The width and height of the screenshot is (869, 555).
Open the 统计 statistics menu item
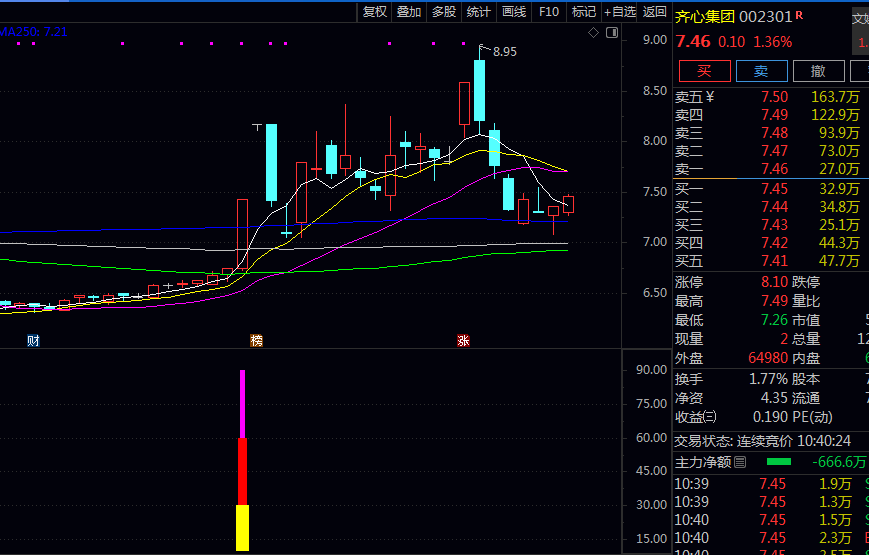click(478, 12)
